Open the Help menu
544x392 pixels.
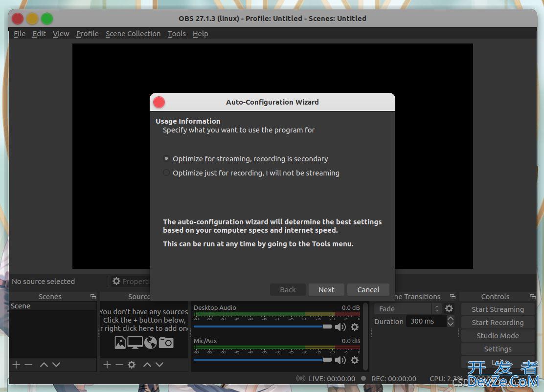click(x=200, y=34)
